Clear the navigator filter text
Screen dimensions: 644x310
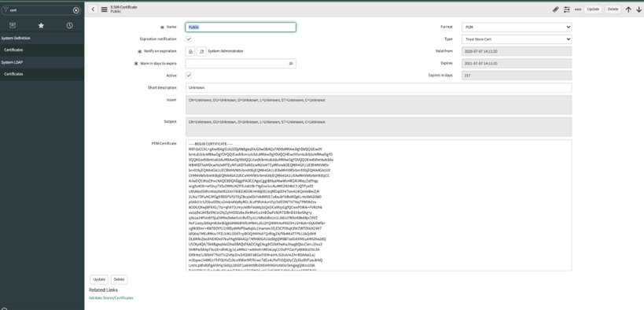76,10
